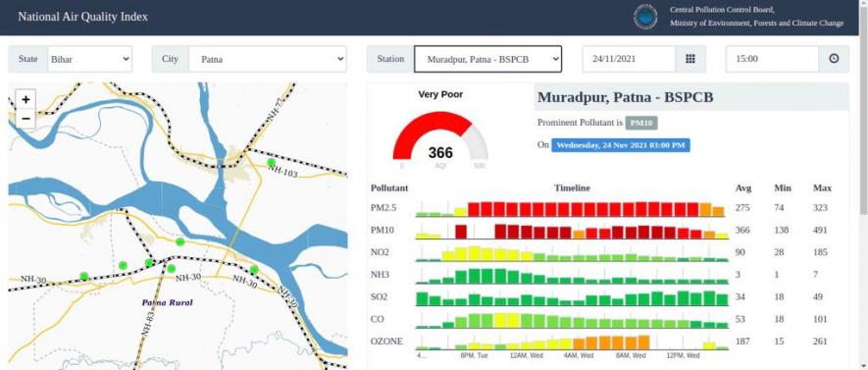Viewport: 868px width, 370px height.
Task: Open the clock time picker icon
Action: pos(834,59)
